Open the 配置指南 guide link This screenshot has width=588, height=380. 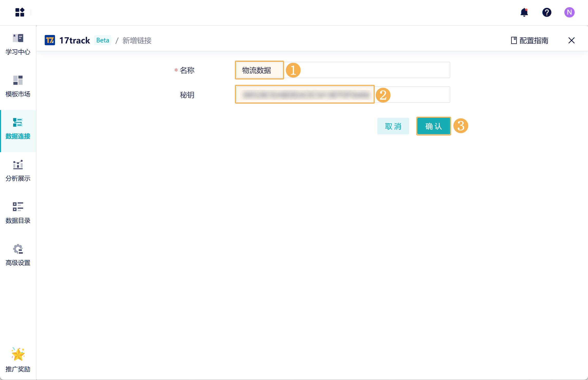[x=530, y=40]
